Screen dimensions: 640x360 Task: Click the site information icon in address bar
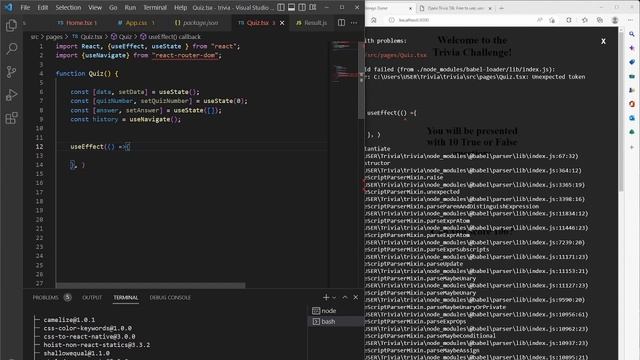click(x=391, y=20)
